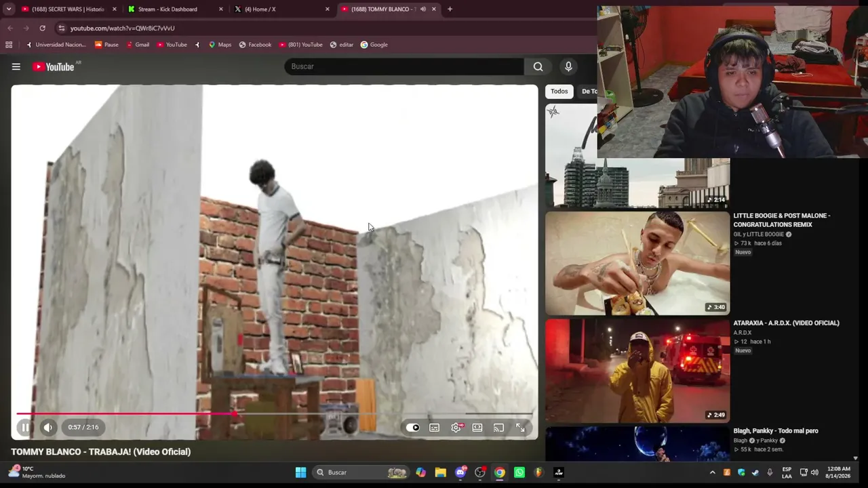View site information icon in address bar
This screenshot has width=868, height=488.
[61, 28]
